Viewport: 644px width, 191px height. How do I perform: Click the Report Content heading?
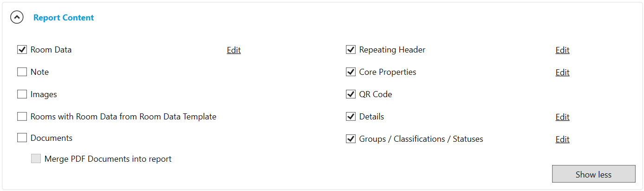click(64, 18)
